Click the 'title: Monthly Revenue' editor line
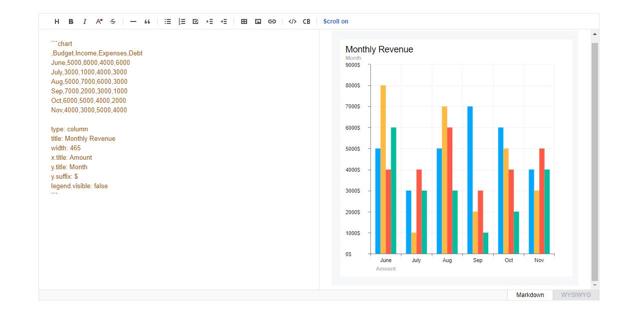 [83, 139]
